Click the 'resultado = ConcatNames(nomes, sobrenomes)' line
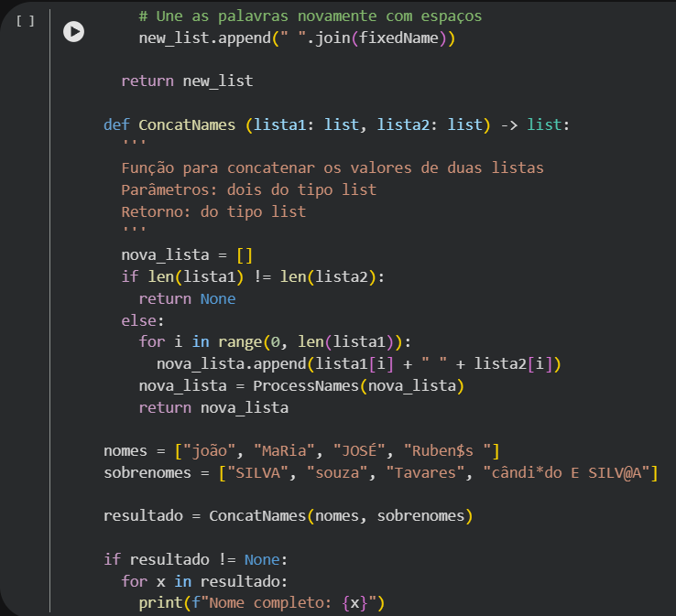This screenshot has height=616, width=676. 288,516
